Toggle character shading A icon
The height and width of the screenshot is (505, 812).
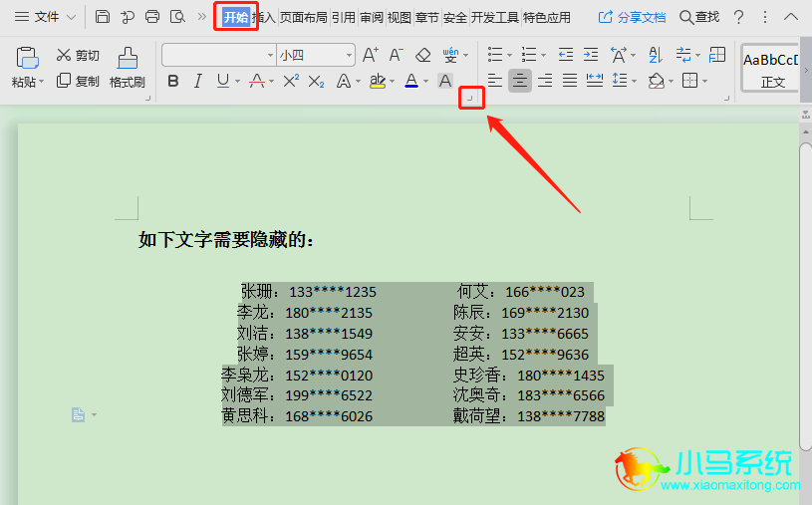(445, 81)
